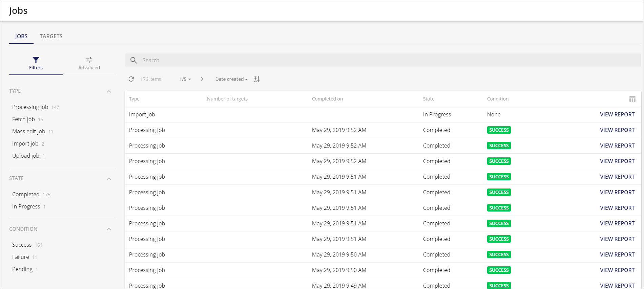Collapse the State filter section
Screen dimensions: 644x289
coord(109,179)
